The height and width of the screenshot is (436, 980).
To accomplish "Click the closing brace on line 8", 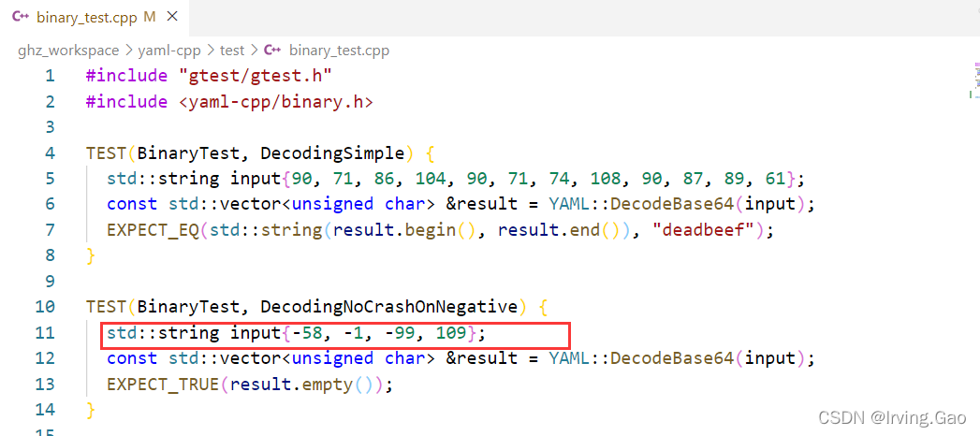I will point(91,256).
